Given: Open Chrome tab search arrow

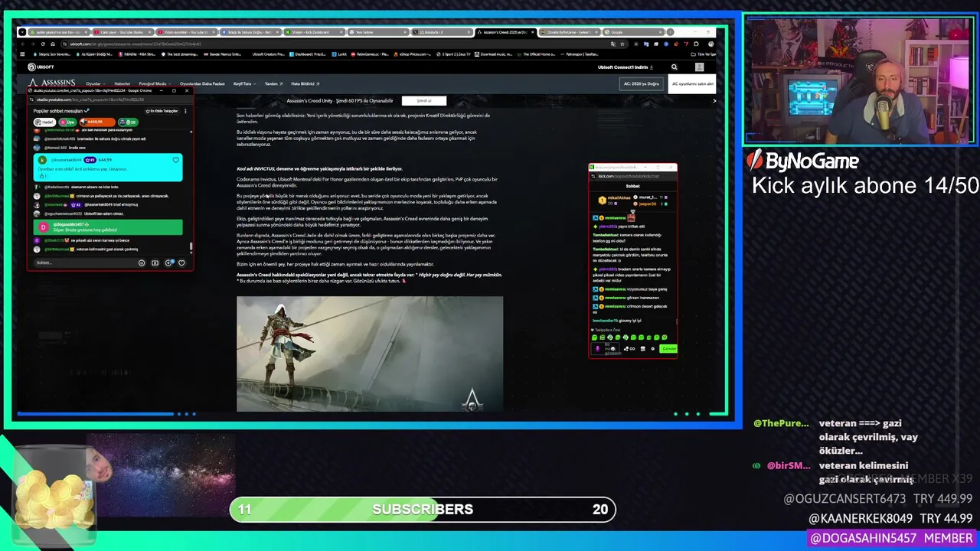Looking at the screenshot, I should 22,32.
